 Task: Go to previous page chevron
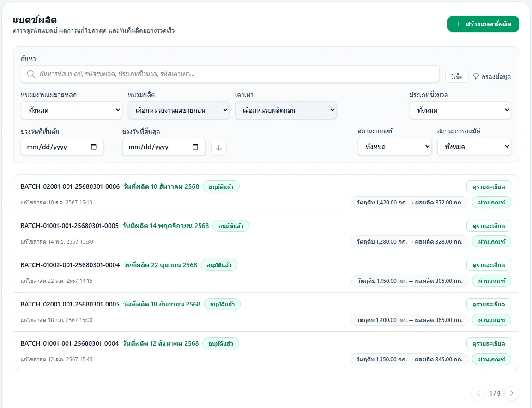(x=478, y=393)
